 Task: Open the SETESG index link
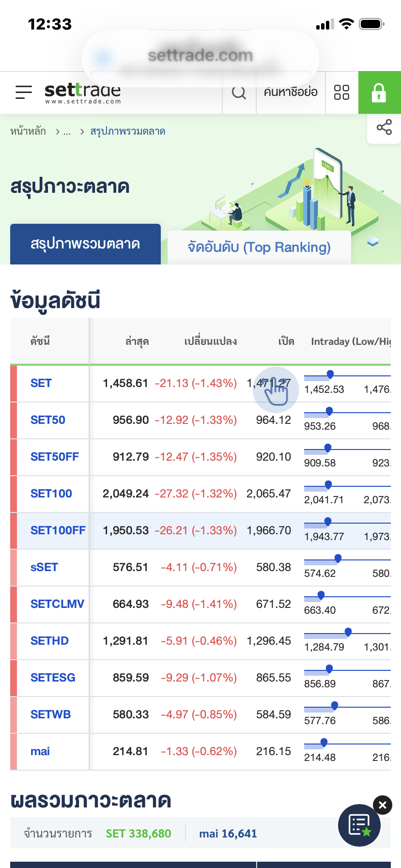click(x=53, y=678)
